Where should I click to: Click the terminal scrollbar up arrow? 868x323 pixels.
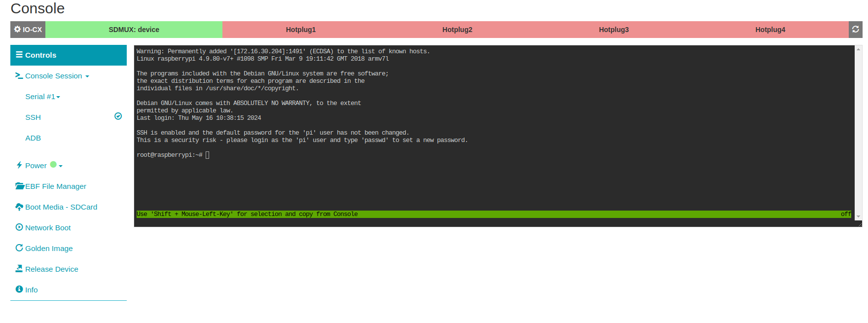click(x=859, y=49)
